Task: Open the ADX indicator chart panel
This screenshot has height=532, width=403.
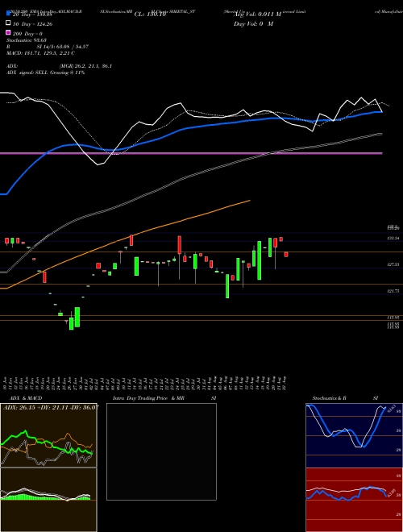Action: coord(48,435)
